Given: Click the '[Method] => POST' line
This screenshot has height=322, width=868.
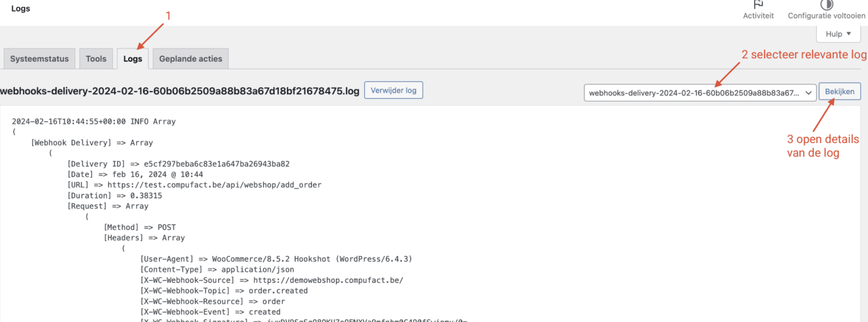Looking at the screenshot, I should click(140, 227).
